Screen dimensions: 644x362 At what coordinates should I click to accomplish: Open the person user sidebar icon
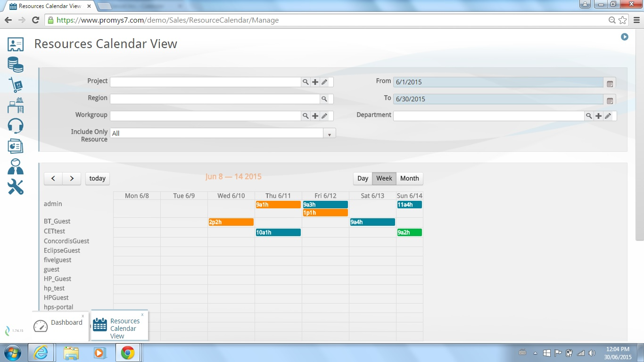point(16,166)
